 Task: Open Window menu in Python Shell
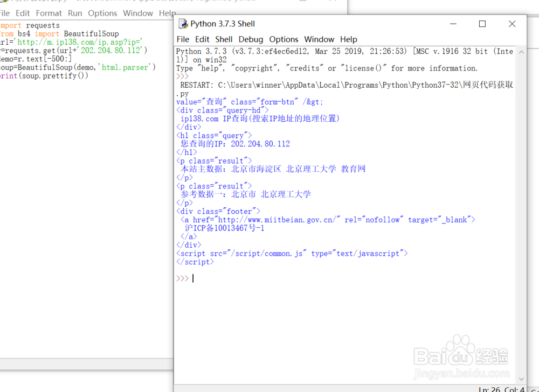click(319, 39)
